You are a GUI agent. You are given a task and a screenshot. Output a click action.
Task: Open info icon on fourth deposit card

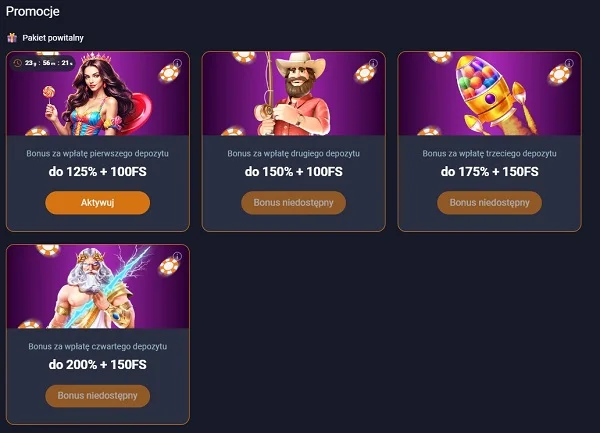[177, 256]
